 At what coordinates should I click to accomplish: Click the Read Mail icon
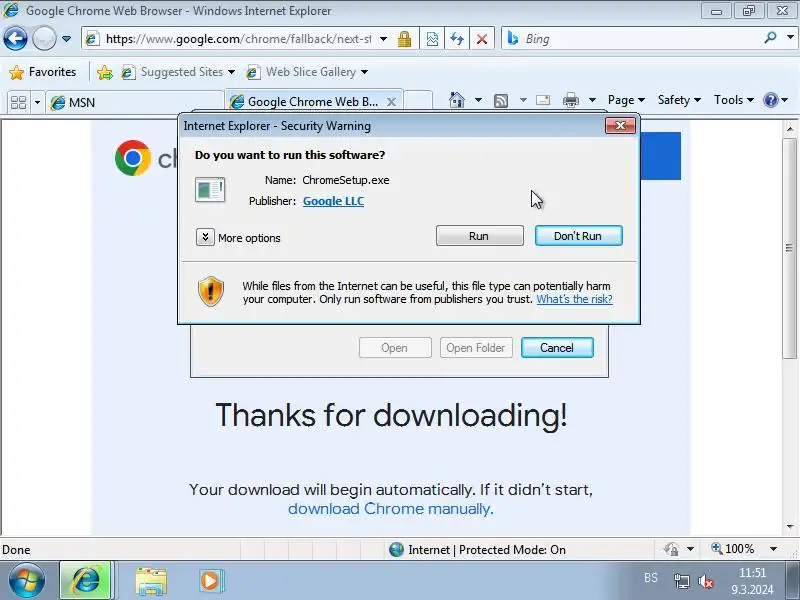point(543,100)
